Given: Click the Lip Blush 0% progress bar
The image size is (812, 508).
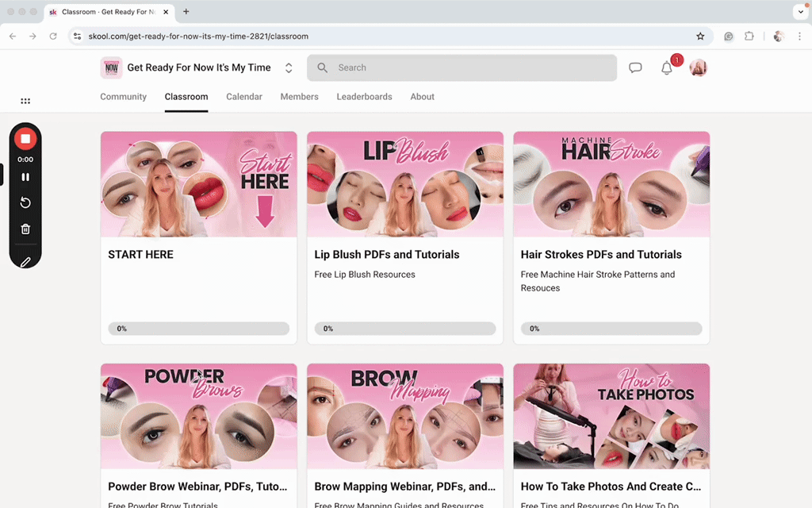Looking at the screenshot, I should point(405,329).
